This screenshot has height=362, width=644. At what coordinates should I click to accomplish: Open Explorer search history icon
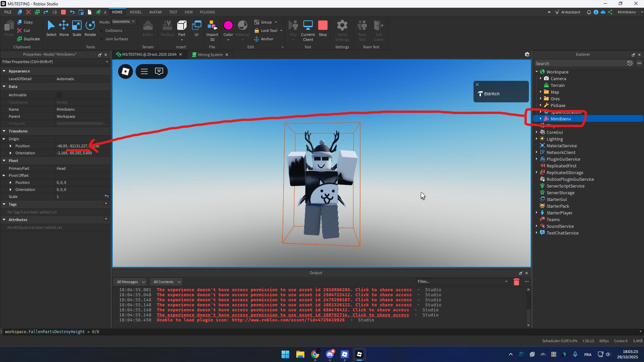pyautogui.click(x=630, y=63)
